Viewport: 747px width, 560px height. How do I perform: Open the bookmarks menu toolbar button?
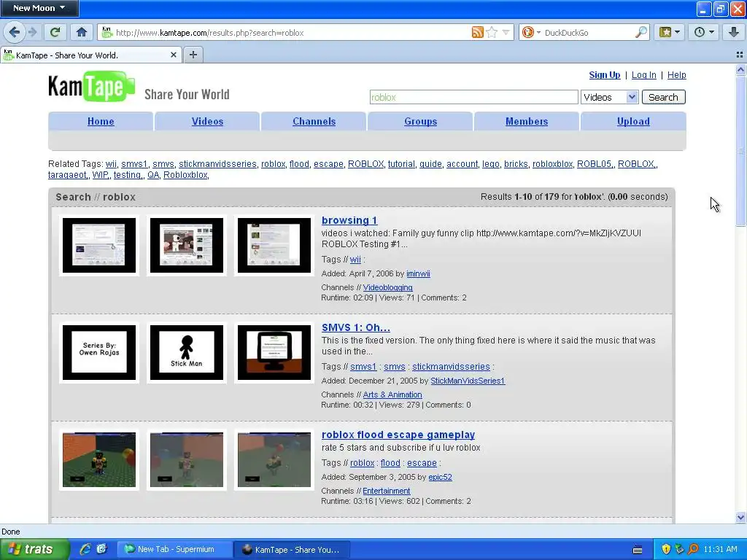(x=670, y=32)
